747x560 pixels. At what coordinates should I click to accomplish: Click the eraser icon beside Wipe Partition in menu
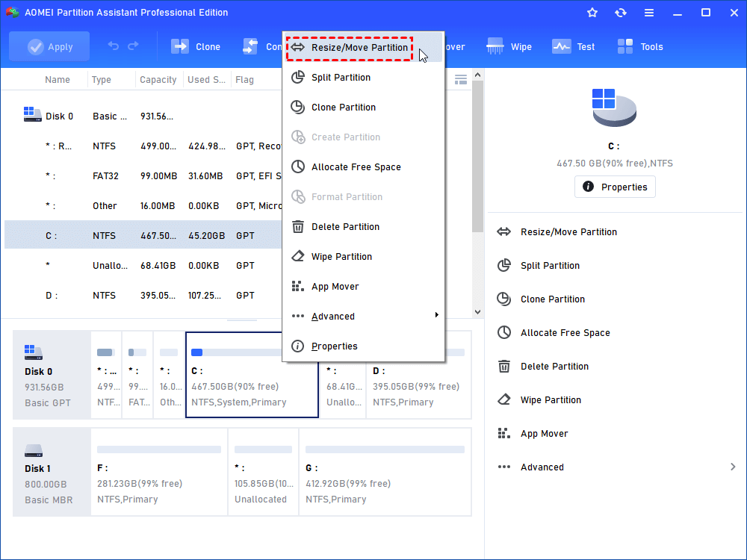point(298,256)
